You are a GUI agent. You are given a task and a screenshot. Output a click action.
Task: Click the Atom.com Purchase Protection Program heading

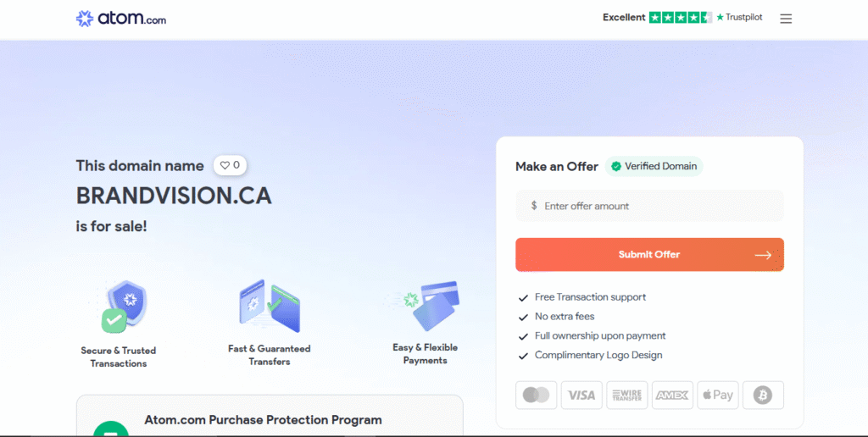pos(263,419)
